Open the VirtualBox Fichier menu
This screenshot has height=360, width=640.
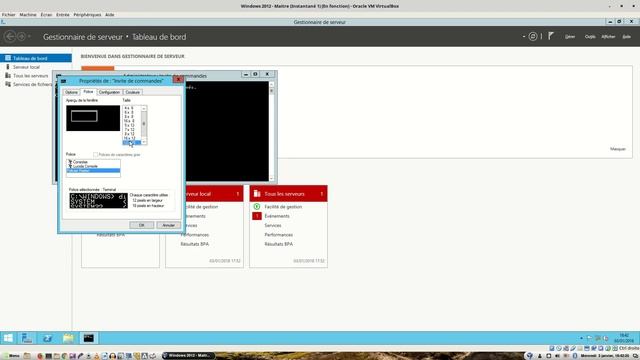(8, 15)
